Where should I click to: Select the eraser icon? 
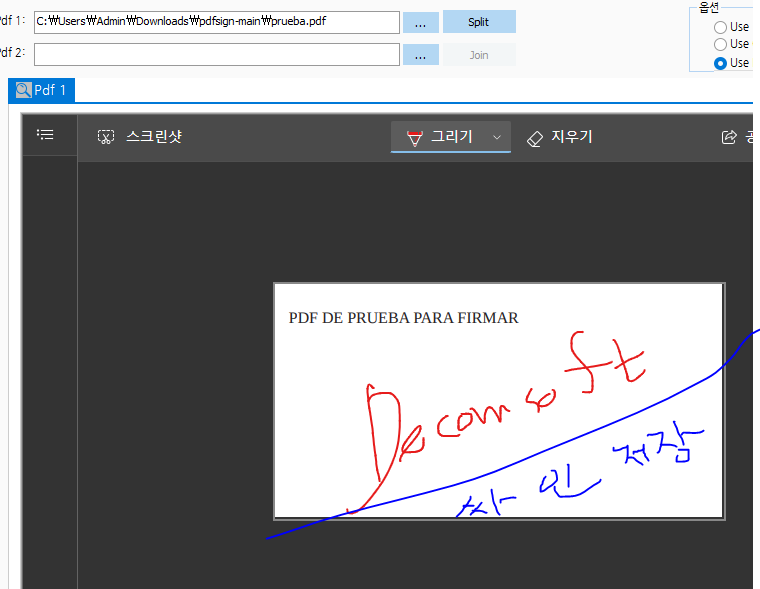535,139
